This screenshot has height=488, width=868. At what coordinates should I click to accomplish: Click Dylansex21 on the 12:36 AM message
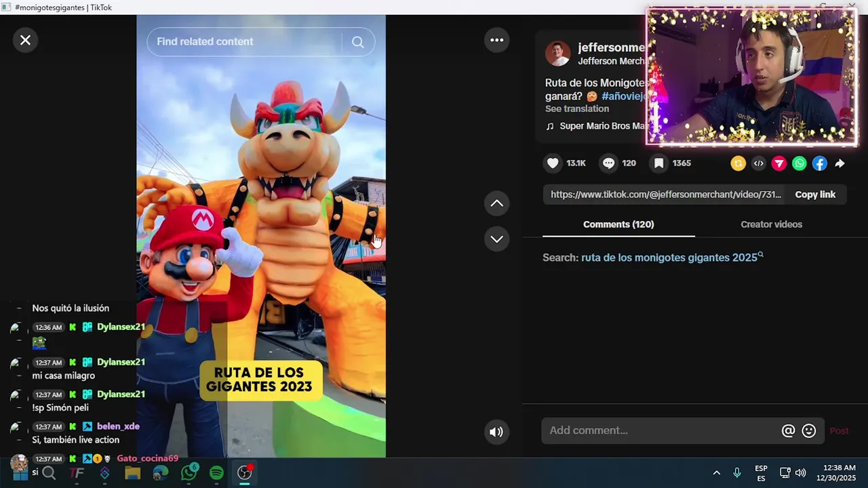click(121, 327)
